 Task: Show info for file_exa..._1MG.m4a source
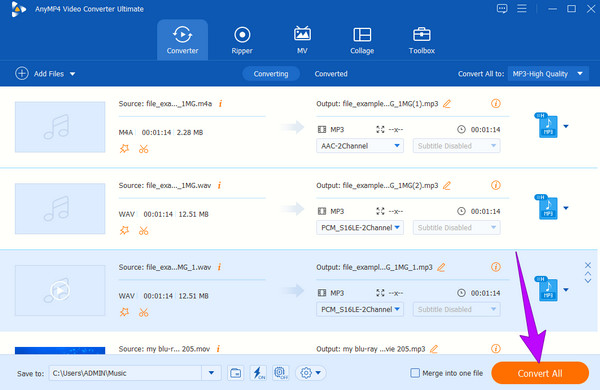(220, 103)
